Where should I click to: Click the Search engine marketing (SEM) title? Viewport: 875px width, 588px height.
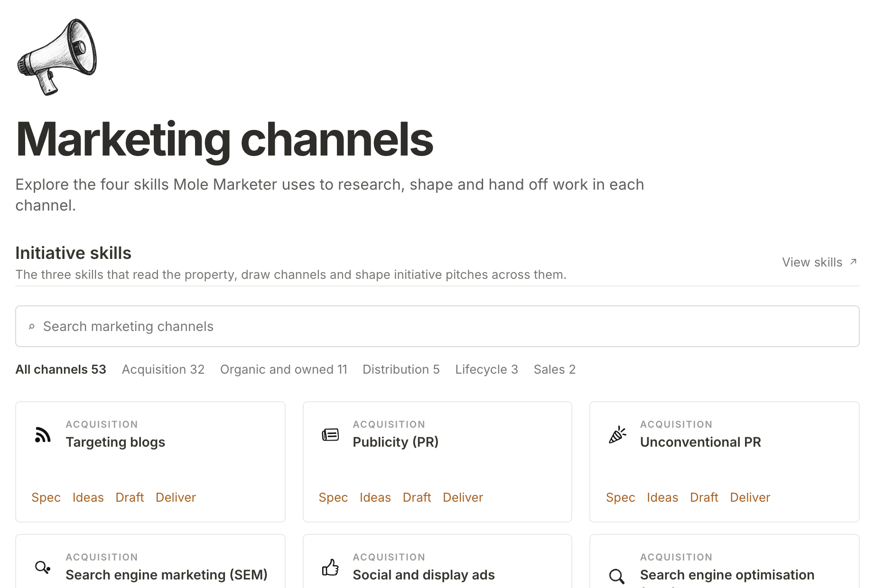coord(167,575)
